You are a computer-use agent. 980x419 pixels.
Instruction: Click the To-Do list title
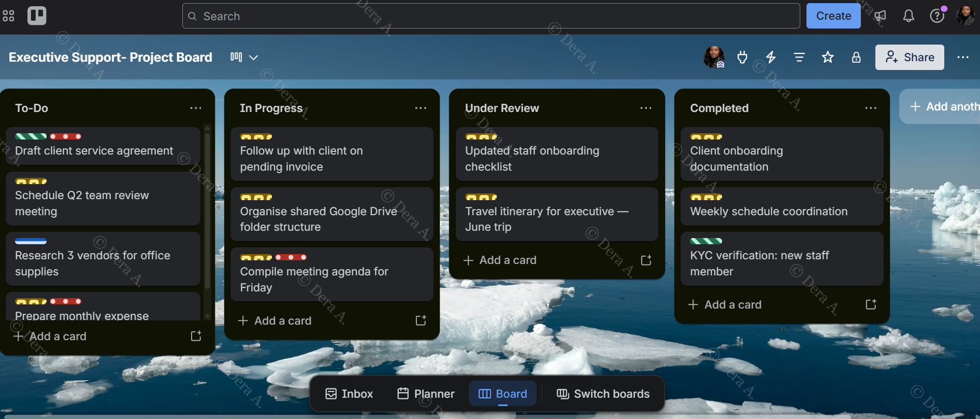pyautogui.click(x=32, y=108)
